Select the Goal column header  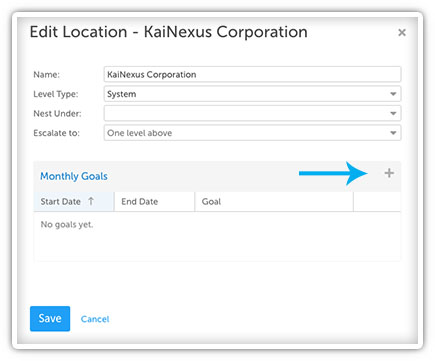pyautogui.click(x=274, y=202)
